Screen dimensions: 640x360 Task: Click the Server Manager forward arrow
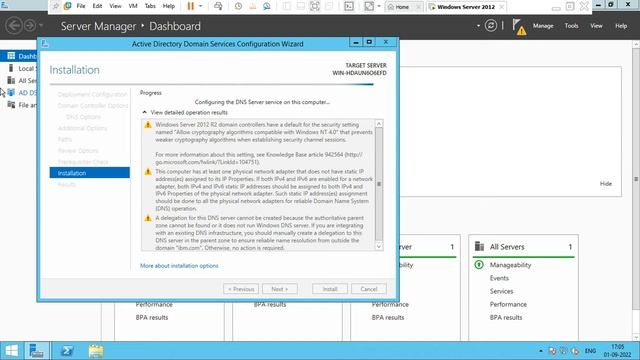coord(30,26)
